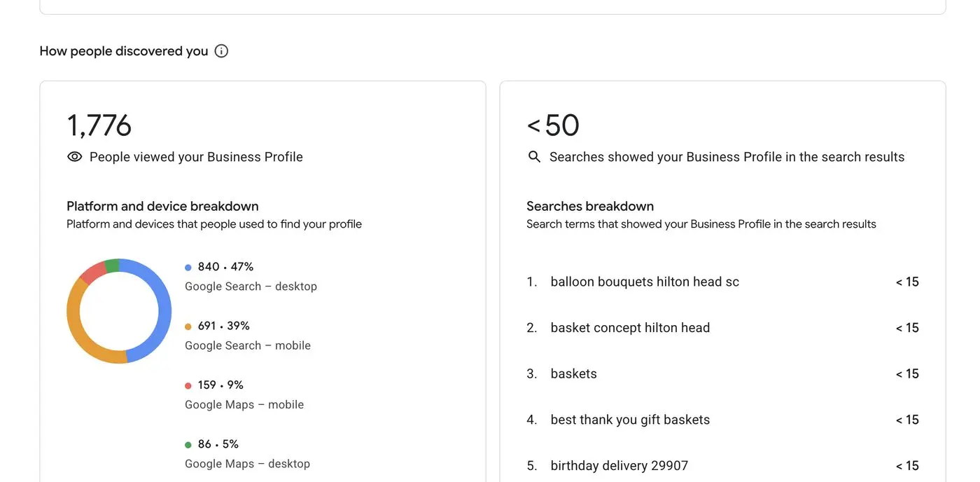Click the Searches breakdown heading
The height and width of the screenshot is (482, 980).
[590, 206]
